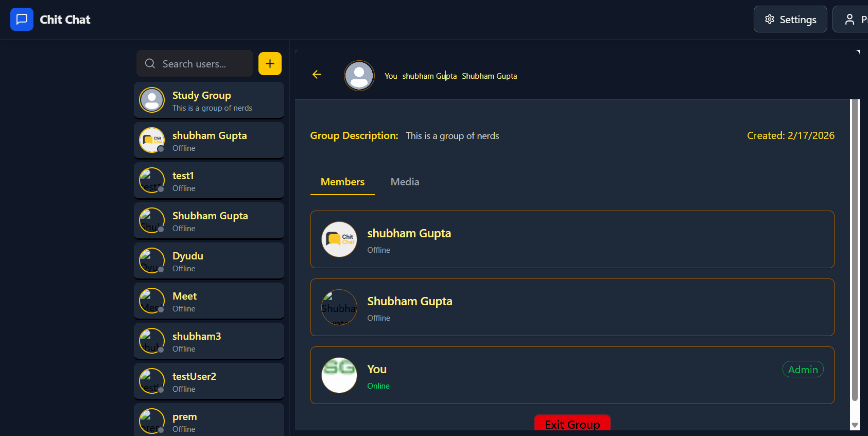The width and height of the screenshot is (868, 436).
Task: Click the yellow plus button to add a group
Action: click(x=270, y=64)
